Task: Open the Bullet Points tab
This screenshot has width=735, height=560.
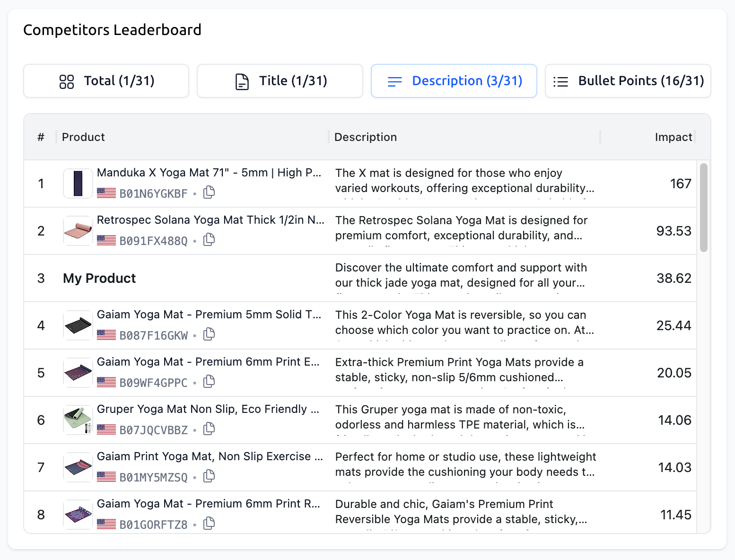Action: 628,81
